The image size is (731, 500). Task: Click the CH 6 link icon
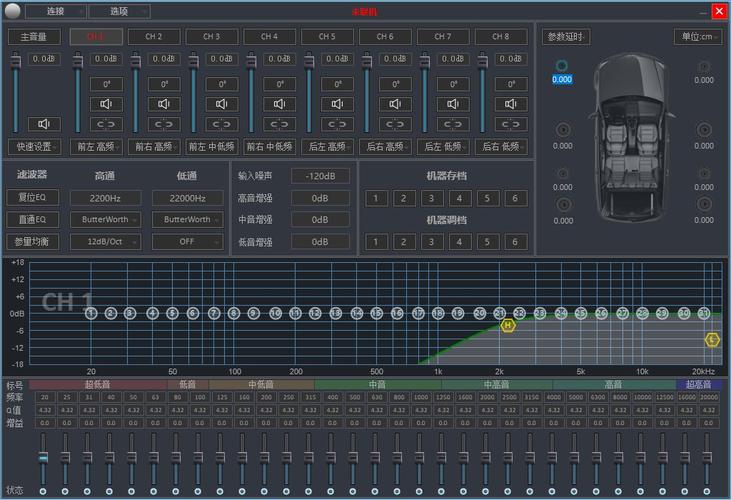[x=395, y=124]
